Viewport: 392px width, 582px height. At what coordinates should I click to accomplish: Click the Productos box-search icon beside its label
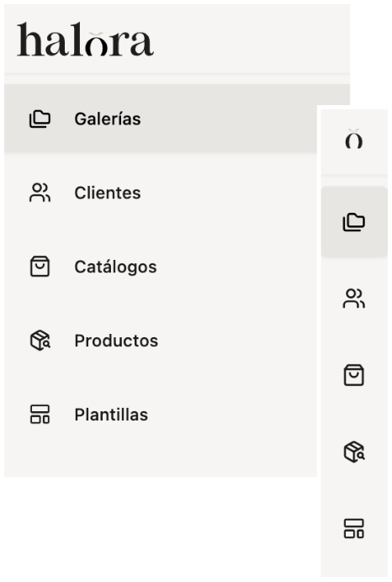click(40, 341)
